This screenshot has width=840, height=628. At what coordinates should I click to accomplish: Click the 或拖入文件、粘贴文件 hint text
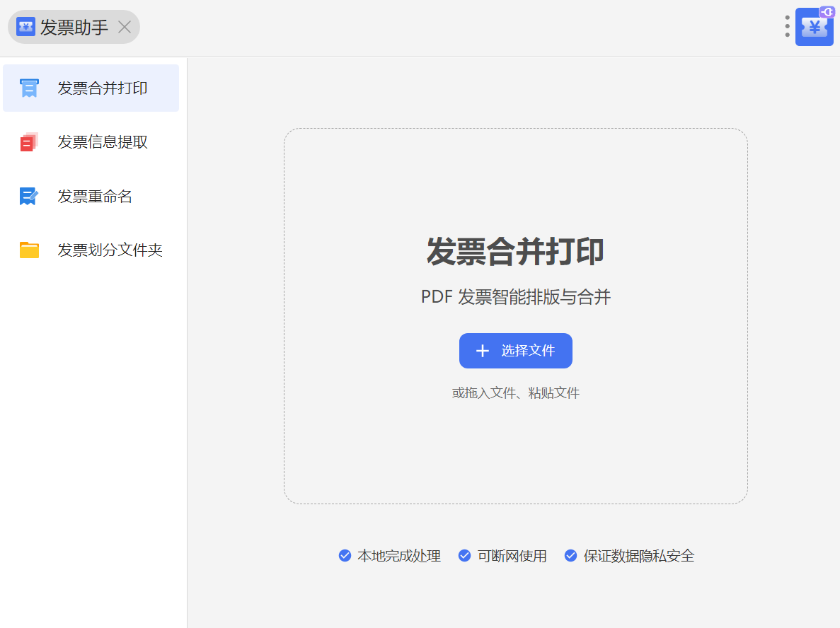(515, 393)
